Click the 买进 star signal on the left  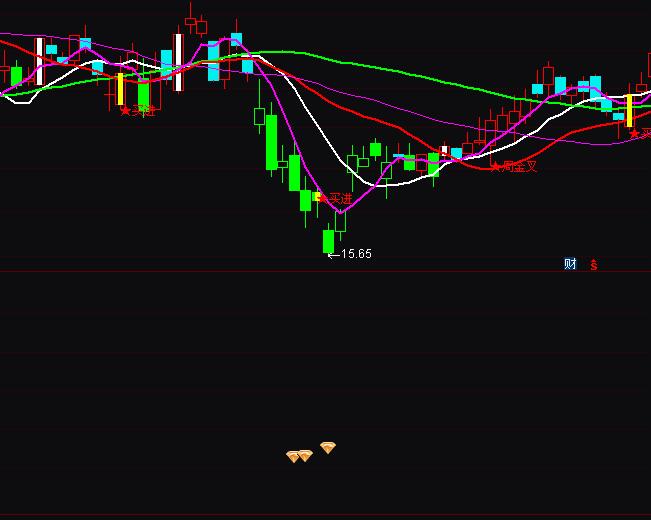[x=138, y=110]
